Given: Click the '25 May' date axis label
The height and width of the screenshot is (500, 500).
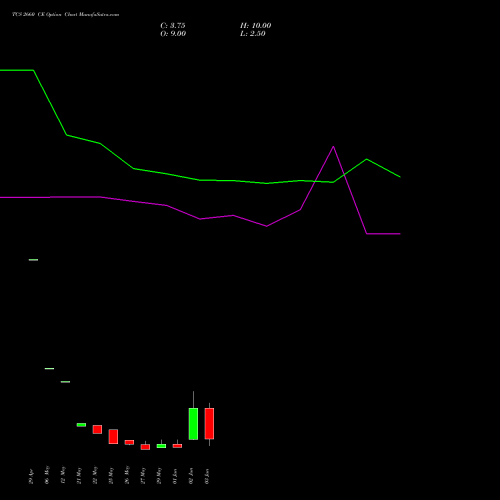Looking at the screenshot, I should pos(111,475).
